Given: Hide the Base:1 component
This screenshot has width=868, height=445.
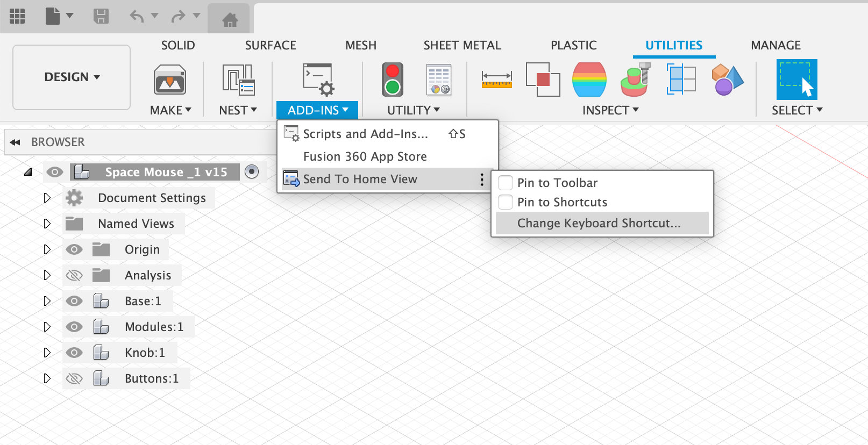Looking at the screenshot, I should coord(74,301).
